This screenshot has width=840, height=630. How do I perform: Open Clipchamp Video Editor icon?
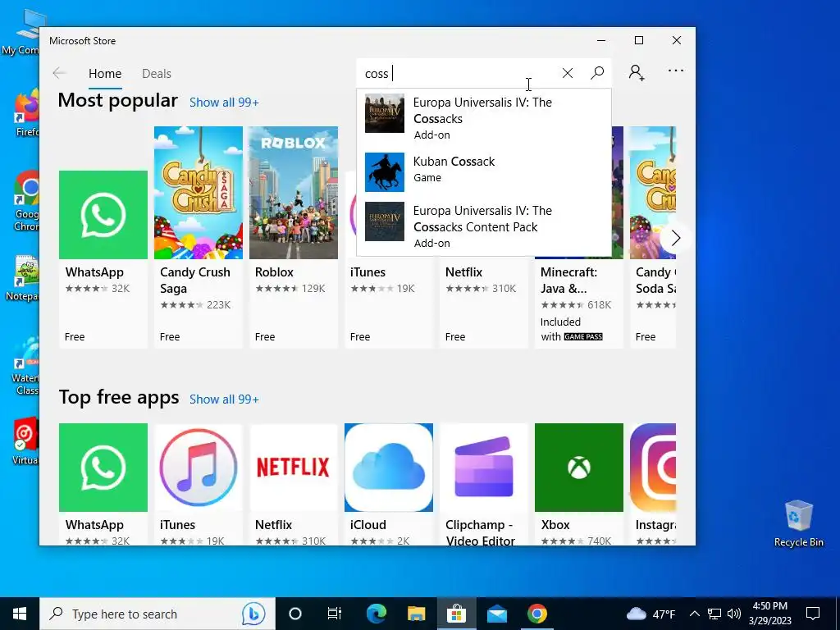pyautogui.click(x=484, y=467)
